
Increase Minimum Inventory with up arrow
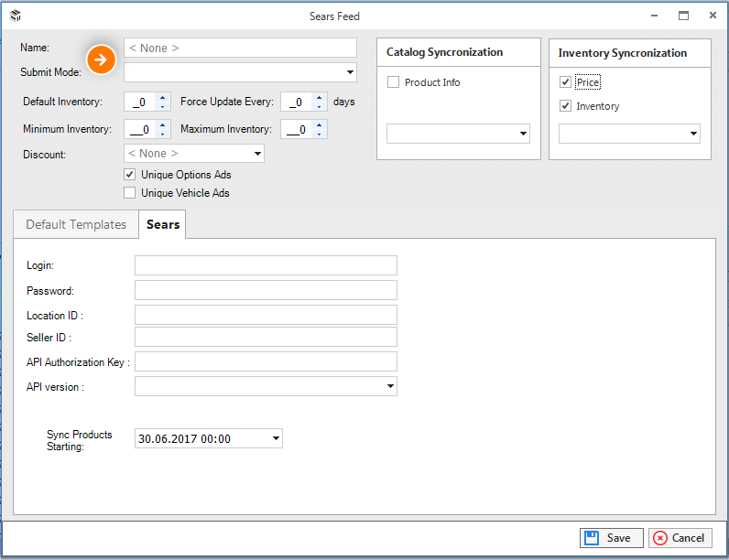(162, 125)
